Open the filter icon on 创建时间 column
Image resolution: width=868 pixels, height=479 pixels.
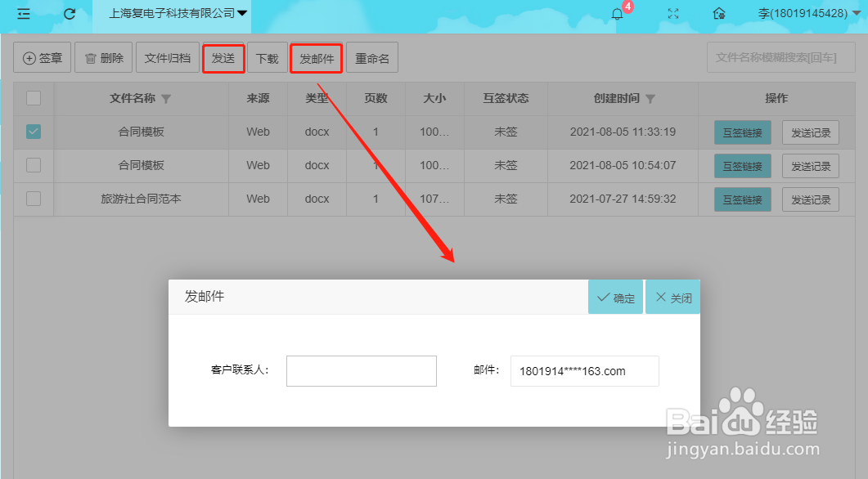point(650,98)
